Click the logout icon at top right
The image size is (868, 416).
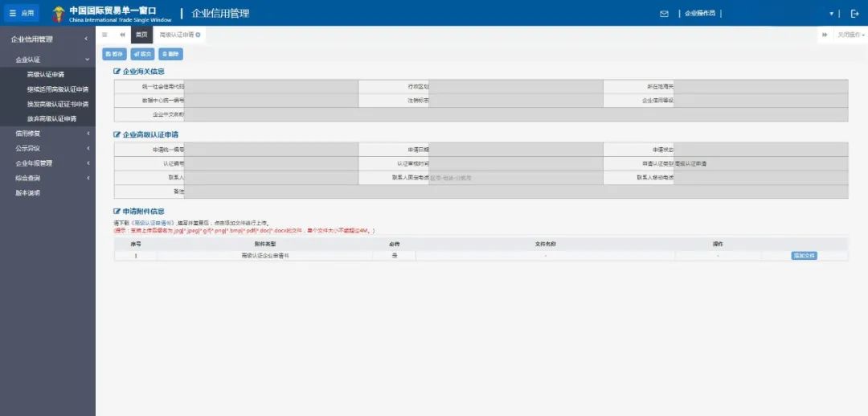[854, 14]
